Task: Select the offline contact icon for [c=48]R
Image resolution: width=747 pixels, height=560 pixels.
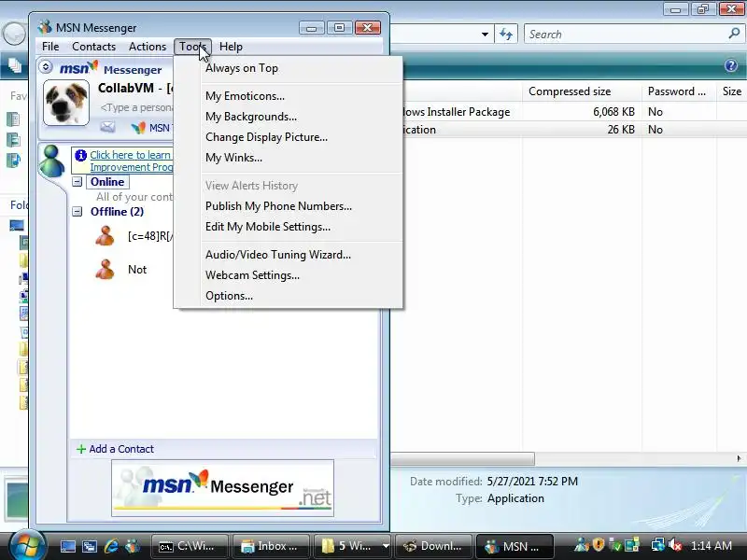Action: coord(105,236)
